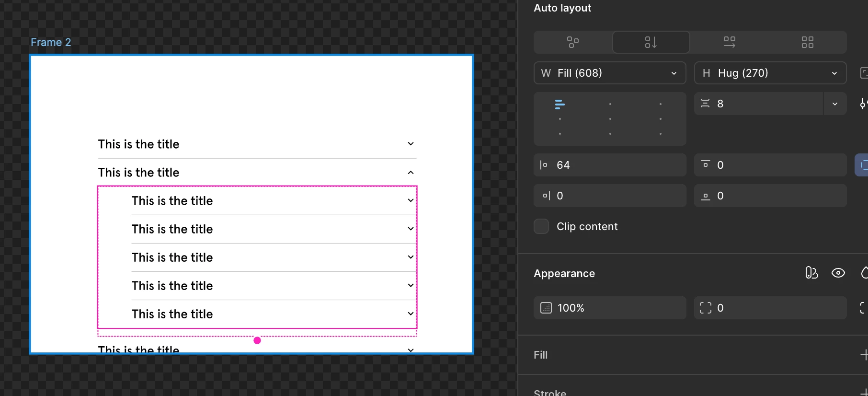Collapse the second accordion chevron up
Image resolution: width=868 pixels, height=396 pixels.
(411, 172)
